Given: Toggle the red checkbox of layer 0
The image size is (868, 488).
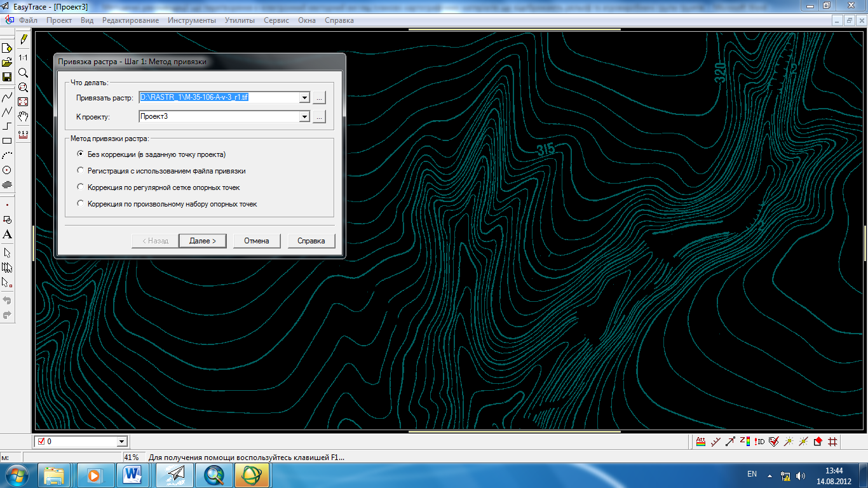Looking at the screenshot, I should (41, 442).
